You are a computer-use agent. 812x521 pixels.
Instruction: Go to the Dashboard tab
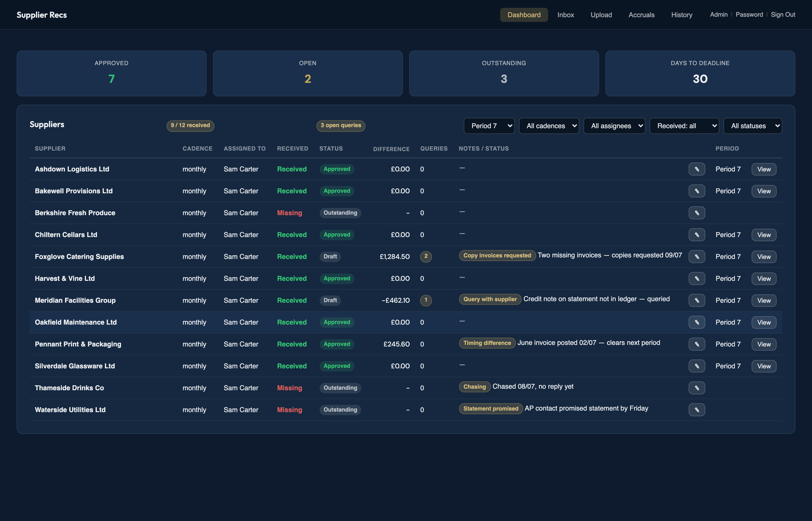point(524,15)
